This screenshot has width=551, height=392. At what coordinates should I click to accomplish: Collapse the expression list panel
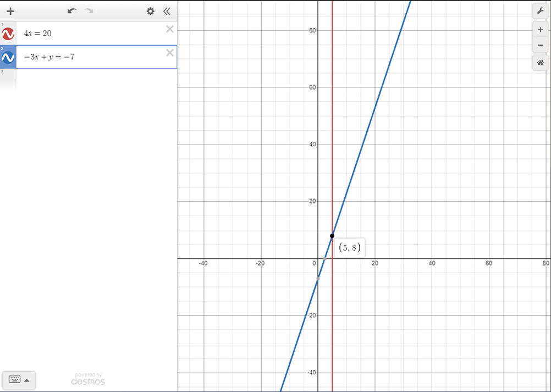[x=167, y=11]
